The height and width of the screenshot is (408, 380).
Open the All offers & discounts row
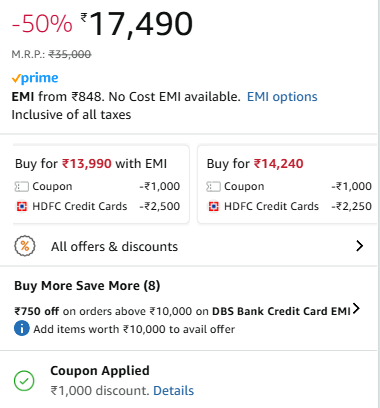(x=189, y=246)
